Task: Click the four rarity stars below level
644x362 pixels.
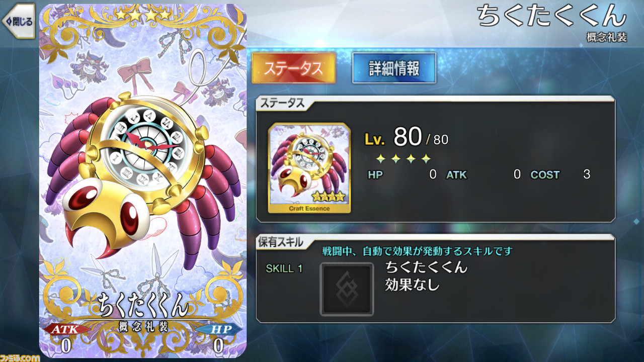Action: [404, 159]
